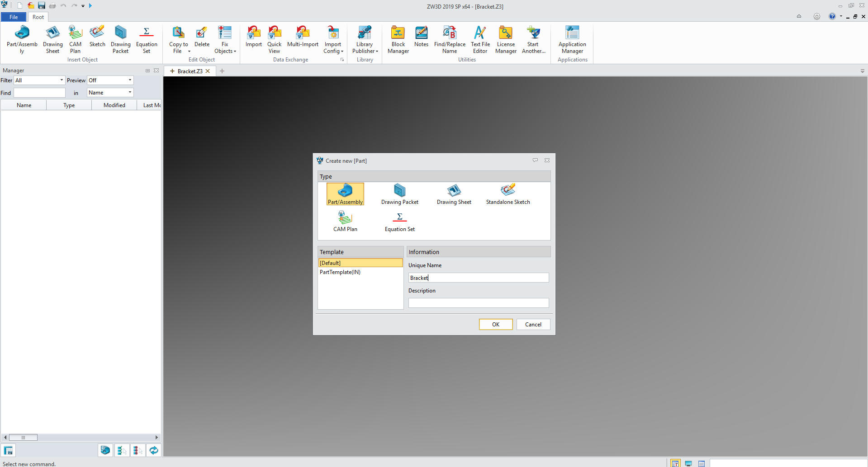Choose Drawing Sheet type in dialog
The image size is (868, 467).
pyautogui.click(x=454, y=194)
